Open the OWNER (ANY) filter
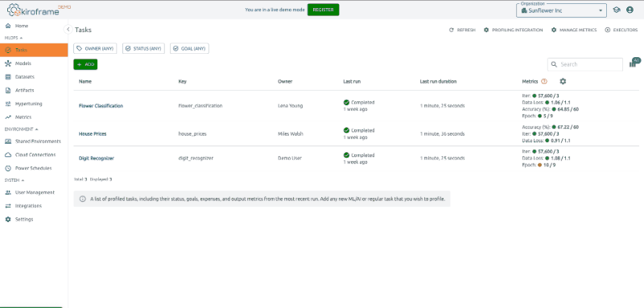 pyautogui.click(x=95, y=48)
